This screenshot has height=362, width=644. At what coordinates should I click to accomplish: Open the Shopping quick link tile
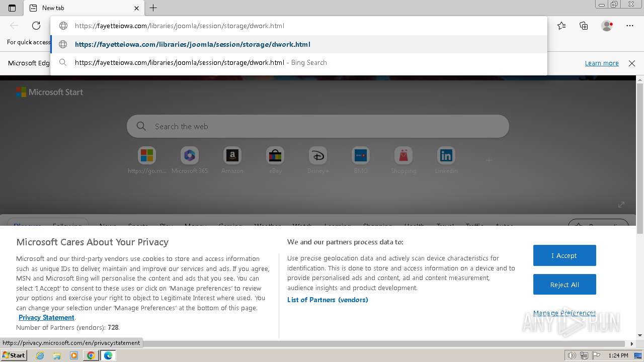tap(404, 161)
